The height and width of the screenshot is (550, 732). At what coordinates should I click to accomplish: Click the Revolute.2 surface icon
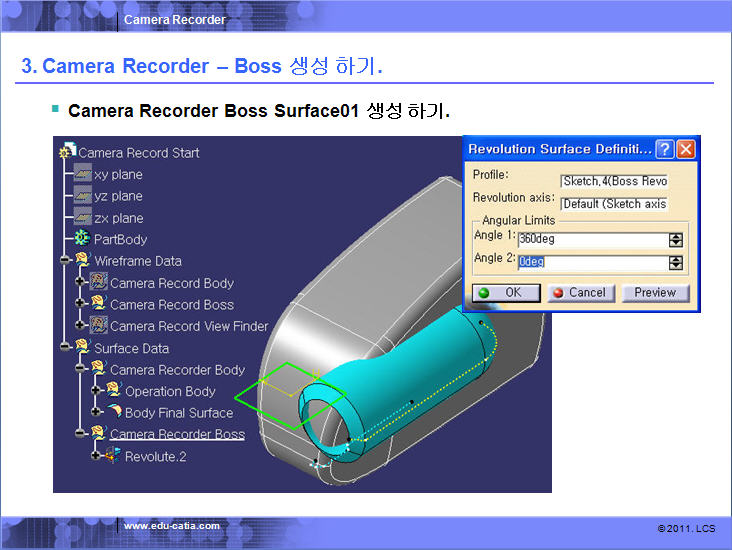coord(113,456)
